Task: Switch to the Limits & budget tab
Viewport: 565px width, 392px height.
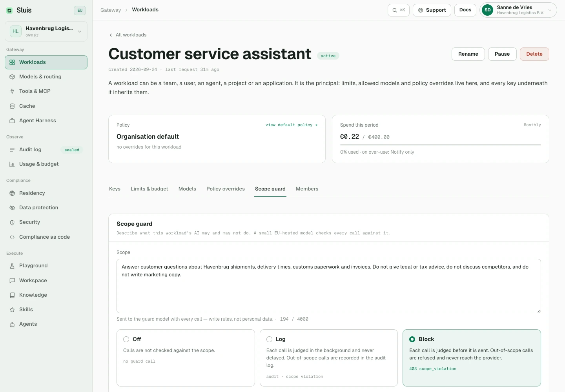Action: coord(149,189)
